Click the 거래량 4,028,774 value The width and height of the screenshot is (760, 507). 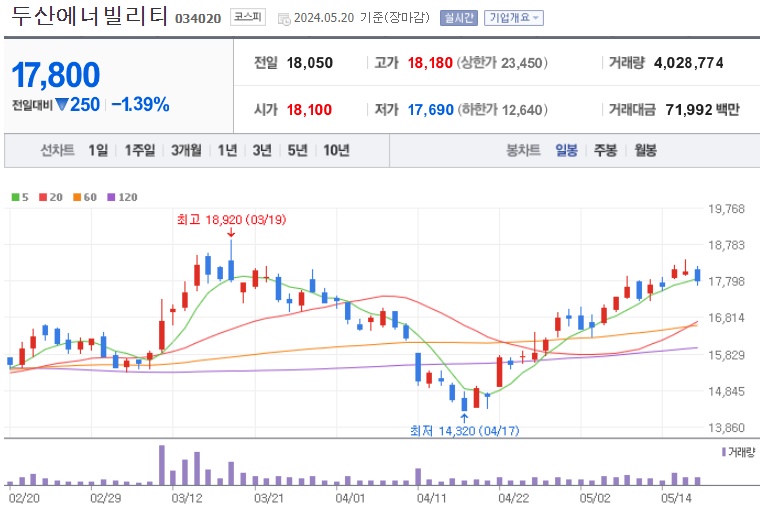pyautogui.click(x=689, y=63)
